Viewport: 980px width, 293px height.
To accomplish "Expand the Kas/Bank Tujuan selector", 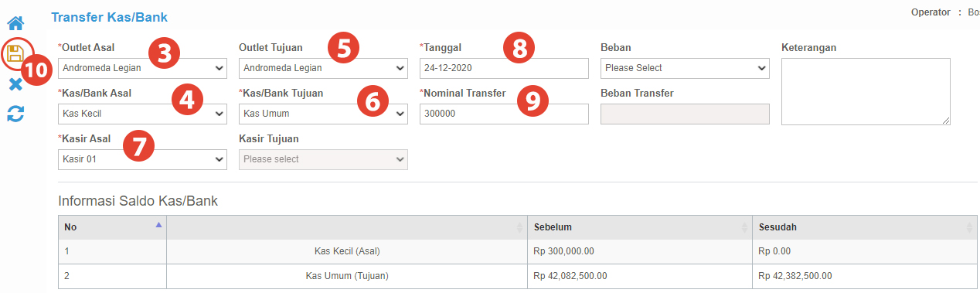I will (323, 114).
